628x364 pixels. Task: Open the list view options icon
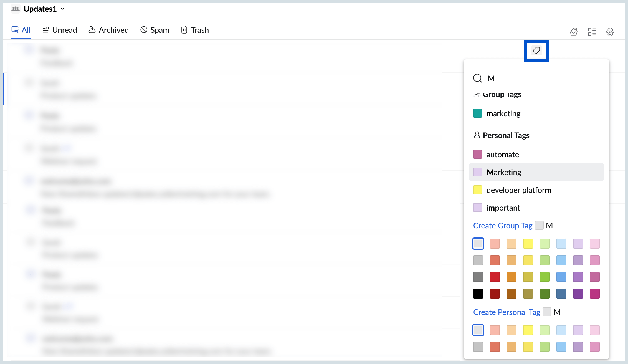(x=592, y=32)
